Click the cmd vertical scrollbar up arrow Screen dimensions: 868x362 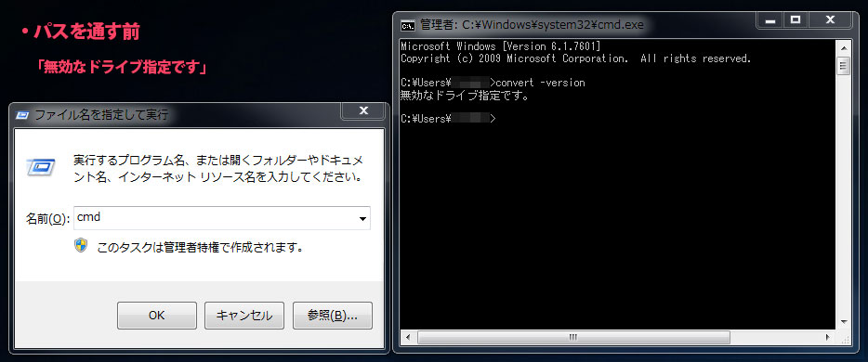pos(844,47)
